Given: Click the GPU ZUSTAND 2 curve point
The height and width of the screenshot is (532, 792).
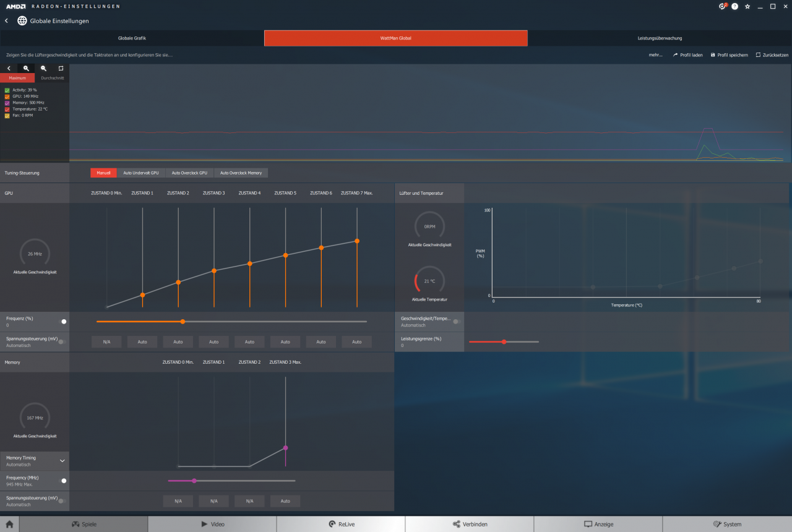Looking at the screenshot, I should click(178, 282).
